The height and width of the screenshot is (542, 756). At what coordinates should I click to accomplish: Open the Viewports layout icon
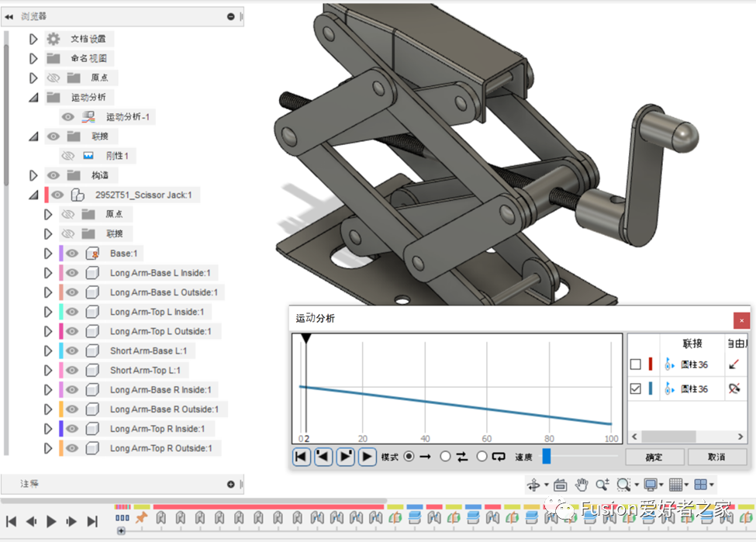(700, 485)
